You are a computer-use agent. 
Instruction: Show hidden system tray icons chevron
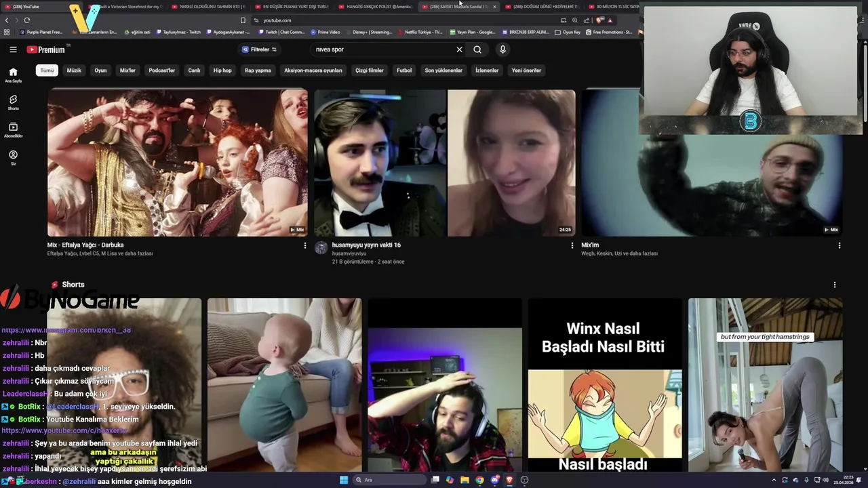(x=774, y=480)
